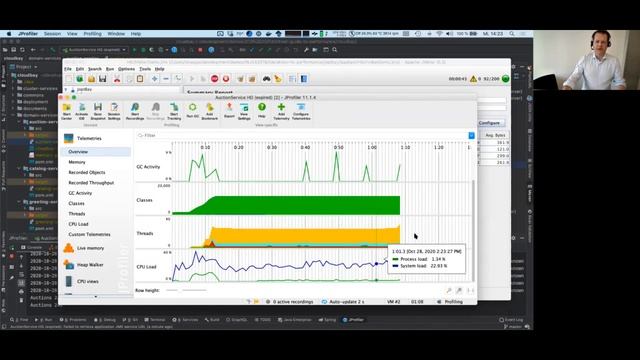Click JMeter add plus icon
The width and height of the screenshot is (640, 360).
pyautogui.click(x=154, y=79)
